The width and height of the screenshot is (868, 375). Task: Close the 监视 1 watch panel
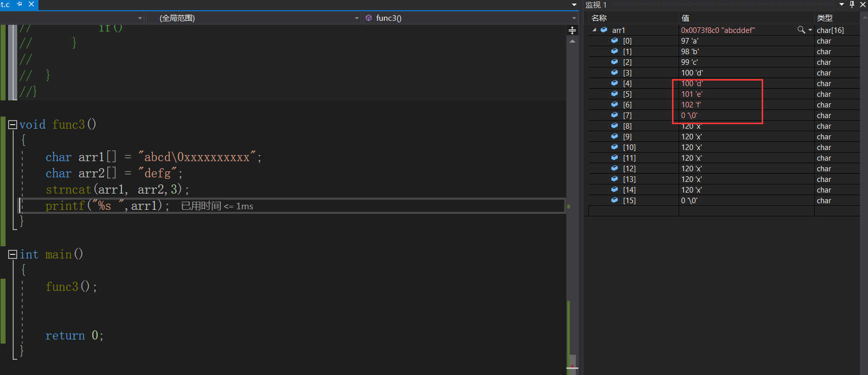pyautogui.click(x=863, y=5)
